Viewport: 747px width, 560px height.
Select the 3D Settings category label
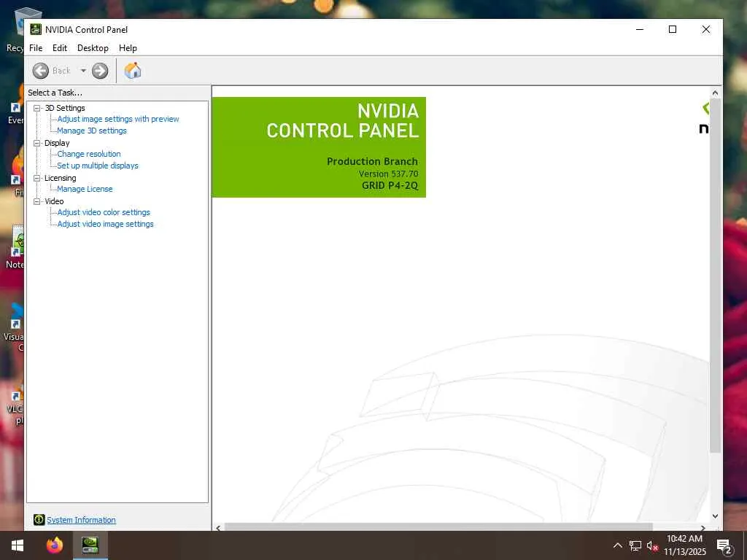[x=65, y=108]
